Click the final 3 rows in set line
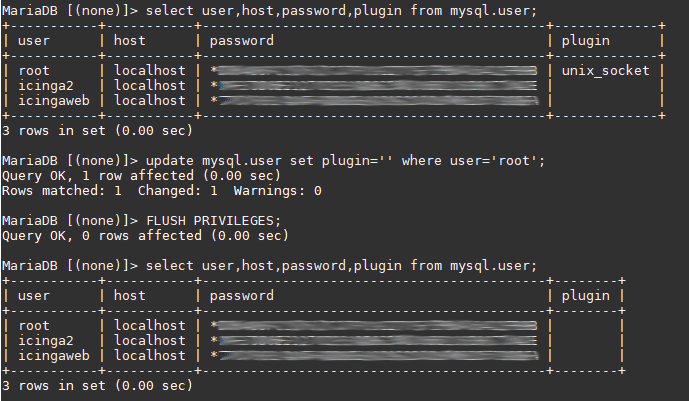This screenshot has height=401, width=689. click(x=97, y=386)
